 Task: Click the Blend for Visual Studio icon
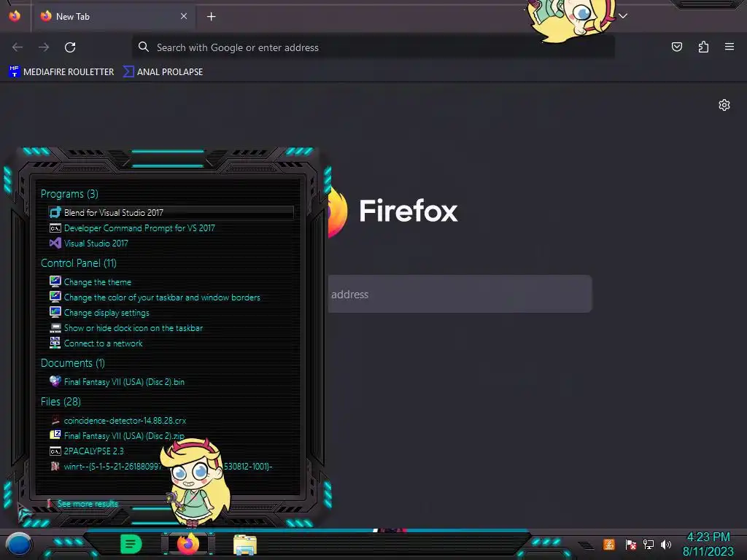tap(55, 212)
